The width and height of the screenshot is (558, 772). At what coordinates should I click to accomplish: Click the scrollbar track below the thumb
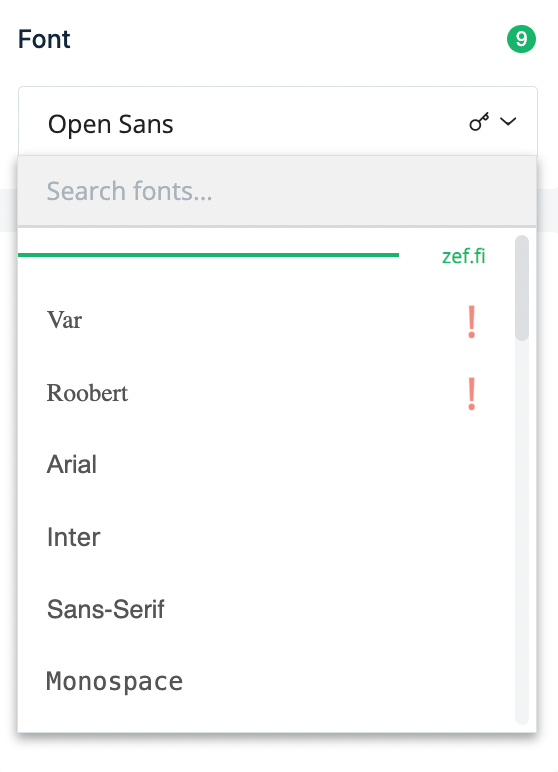(x=522, y=532)
